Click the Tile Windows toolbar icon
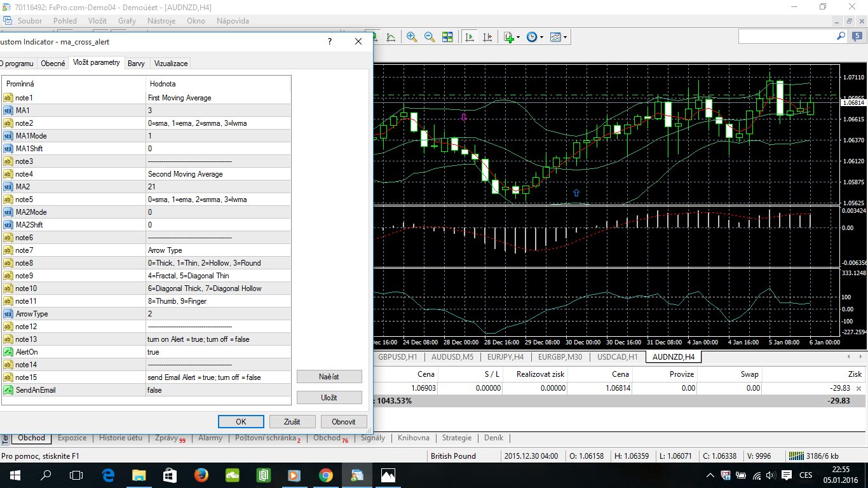Image resolution: width=868 pixels, height=488 pixels. pyautogui.click(x=447, y=37)
